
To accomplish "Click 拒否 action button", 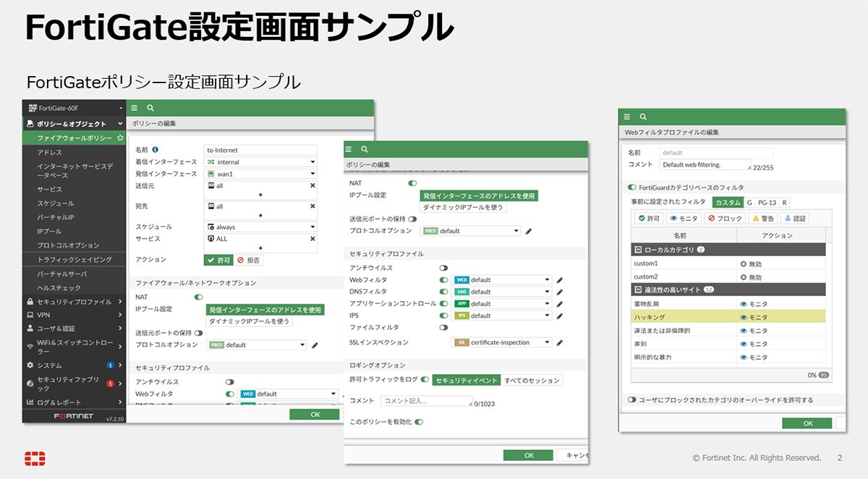I will tap(249, 260).
